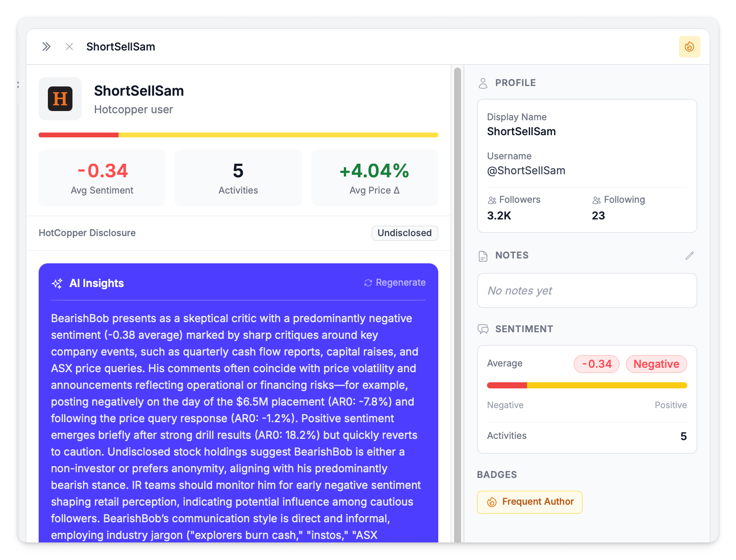
Task: Click the Avg Price delta card
Action: click(375, 178)
